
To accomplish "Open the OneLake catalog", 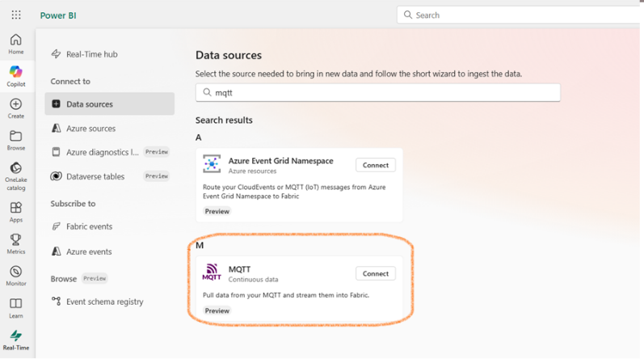I will [16, 176].
